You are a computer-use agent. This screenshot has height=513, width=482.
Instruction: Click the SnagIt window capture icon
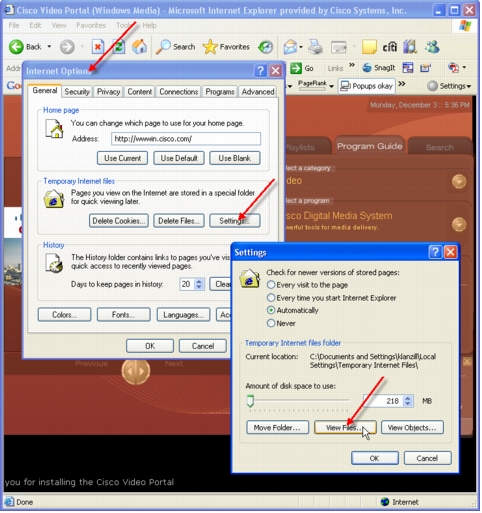[x=408, y=68]
